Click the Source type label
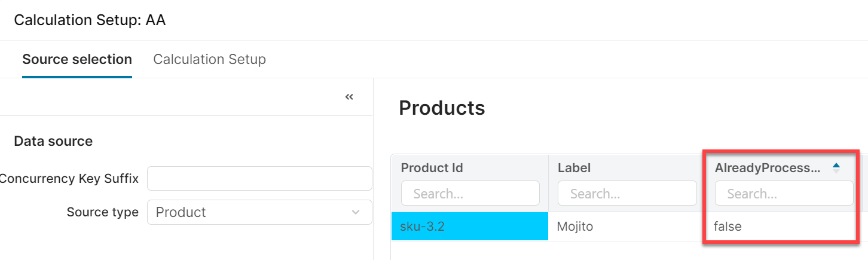Screen dimensions: 868x260 (102, 212)
